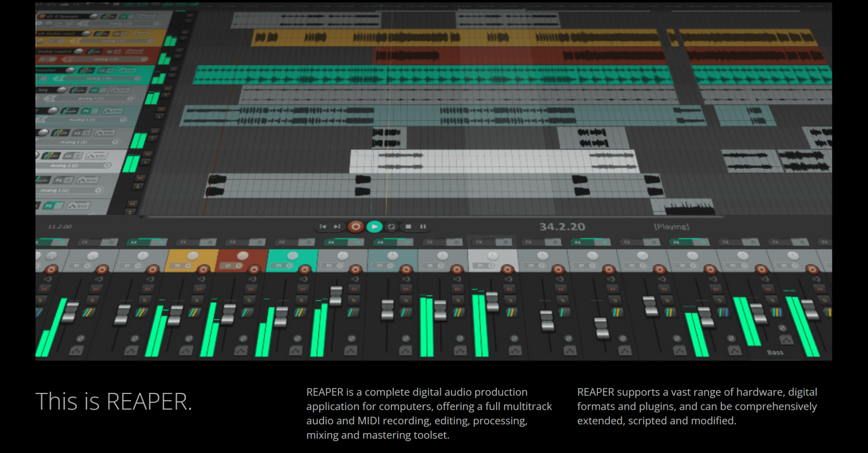
Task: Open the In selector on the red mixer channel
Action: point(228,265)
